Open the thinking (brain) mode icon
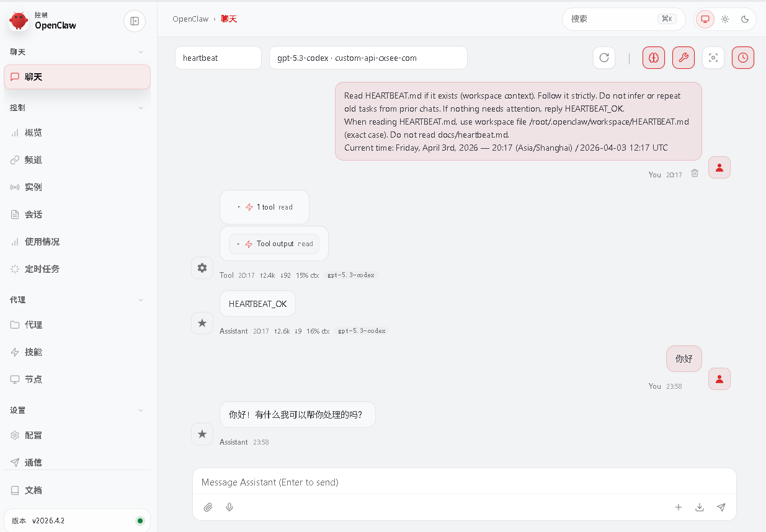This screenshot has width=766, height=532. [653, 58]
